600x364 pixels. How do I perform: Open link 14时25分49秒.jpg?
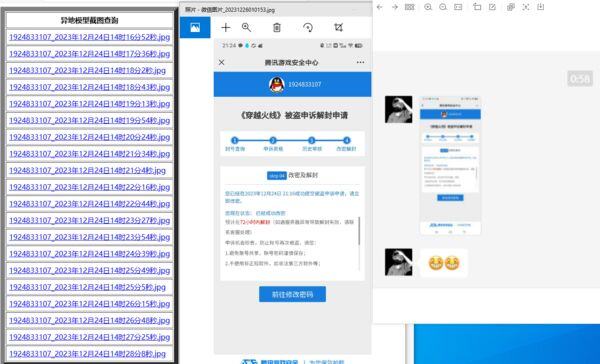click(90, 270)
